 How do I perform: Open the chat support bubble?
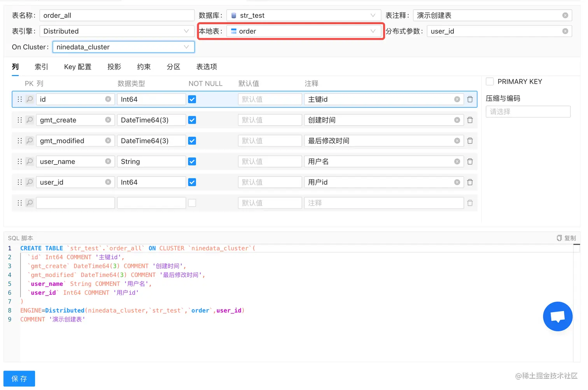coord(558,317)
